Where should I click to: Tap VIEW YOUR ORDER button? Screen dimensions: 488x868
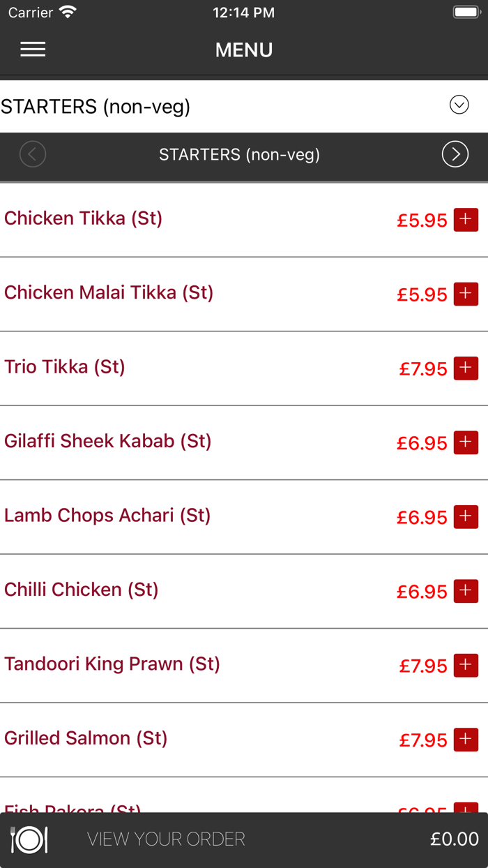166,839
